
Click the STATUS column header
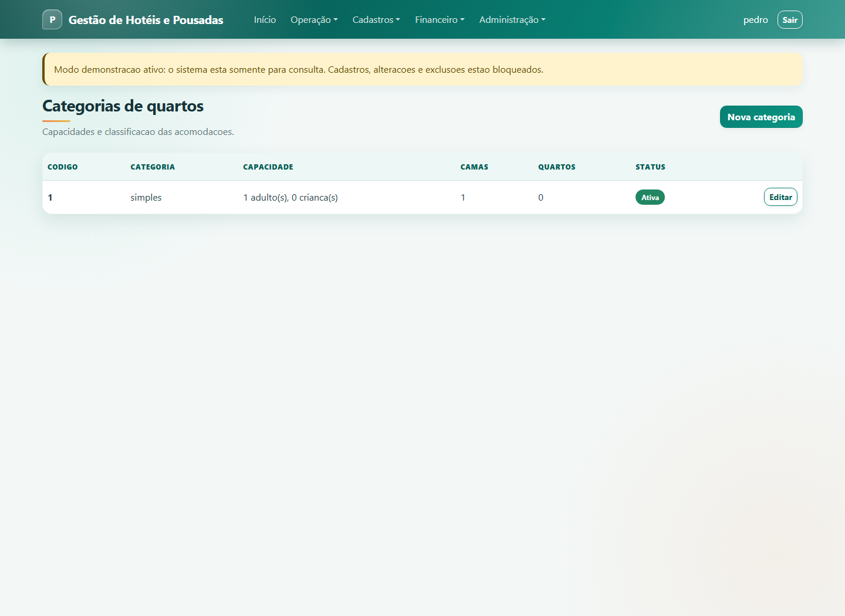(x=650, y=167)
